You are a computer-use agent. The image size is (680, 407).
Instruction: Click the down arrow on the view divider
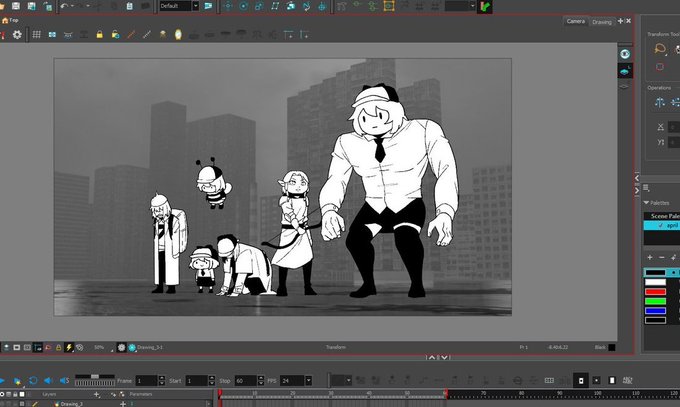point(445,358)
